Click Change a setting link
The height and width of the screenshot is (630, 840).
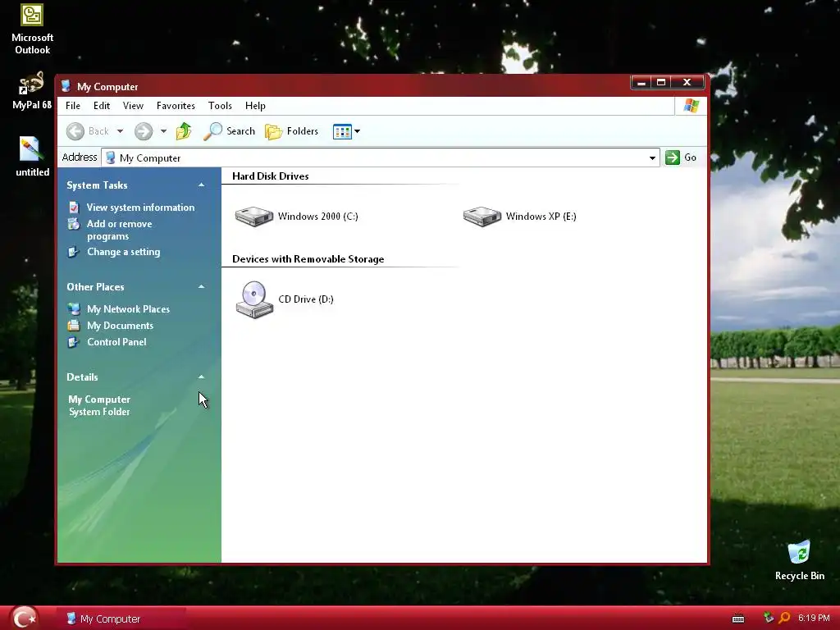123,252
